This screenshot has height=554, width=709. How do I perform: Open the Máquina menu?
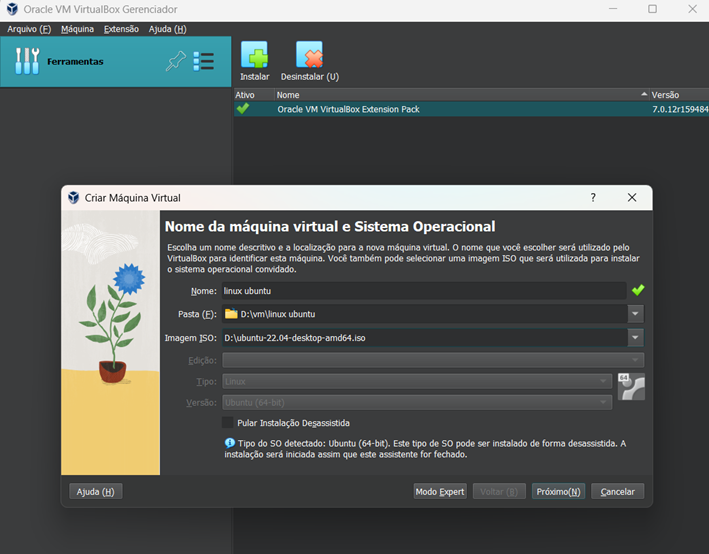coord(77,29)
